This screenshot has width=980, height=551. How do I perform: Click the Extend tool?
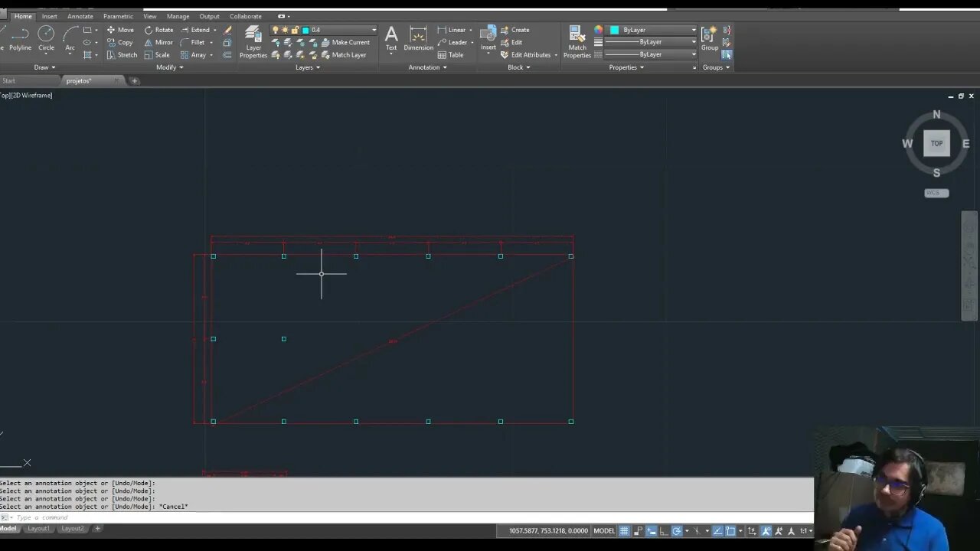(x=195, y=30)
